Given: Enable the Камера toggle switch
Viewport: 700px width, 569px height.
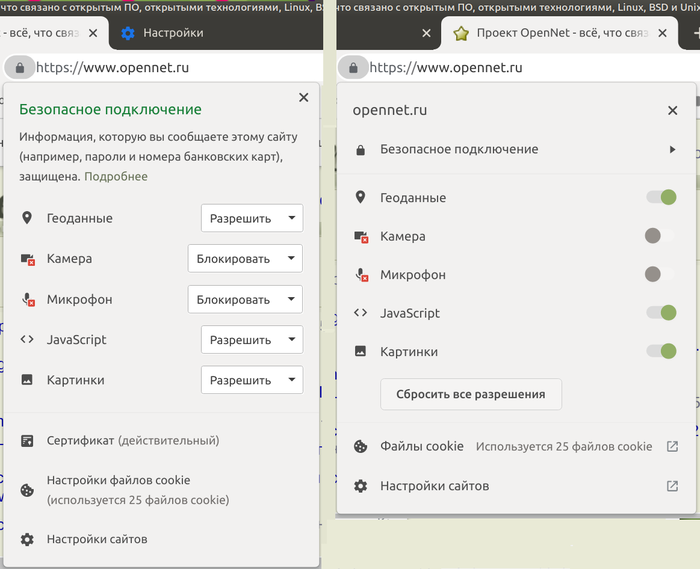Looking at the screenshot, I should tap(660, 236).
